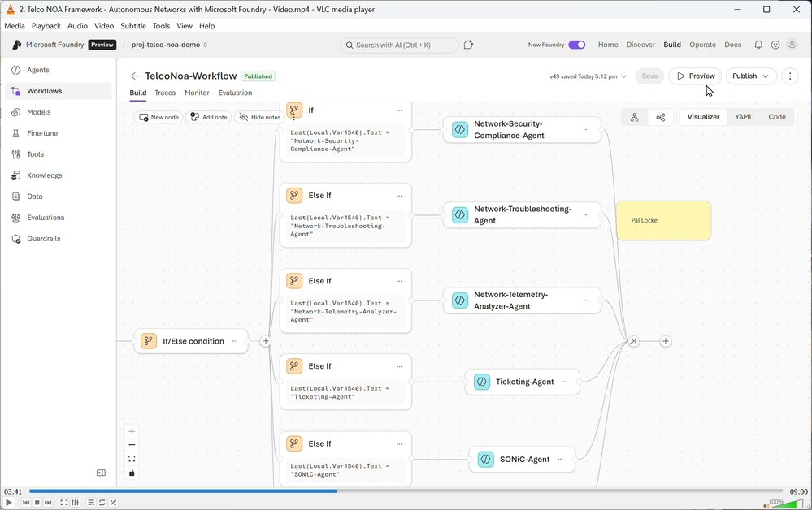Click the Preview button
This screenshot has height=510, width=812.
(694, 75)
